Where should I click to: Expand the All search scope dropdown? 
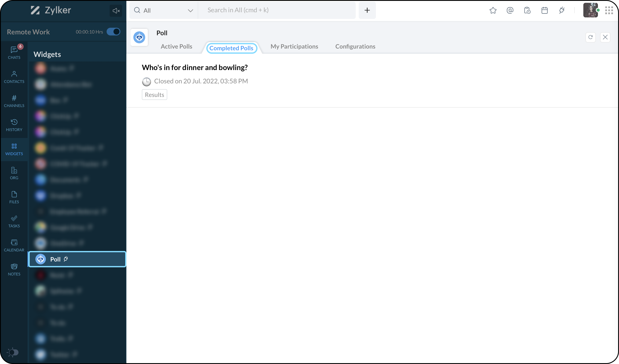(163, 10)
